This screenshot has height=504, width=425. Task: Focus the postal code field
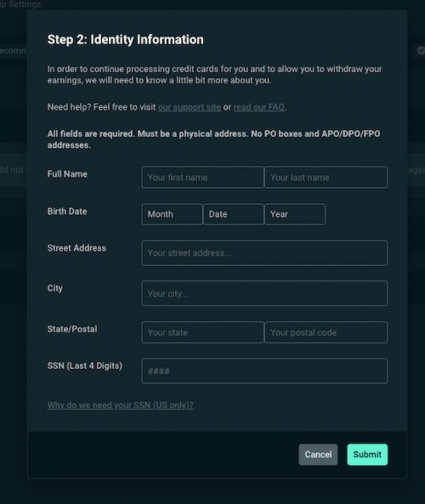pos(326,332)
